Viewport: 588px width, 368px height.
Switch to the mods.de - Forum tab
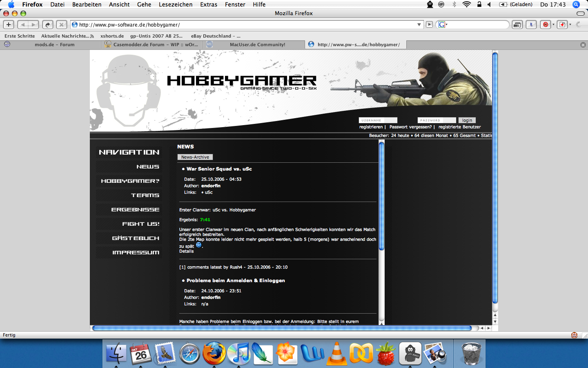pos(54,45)
